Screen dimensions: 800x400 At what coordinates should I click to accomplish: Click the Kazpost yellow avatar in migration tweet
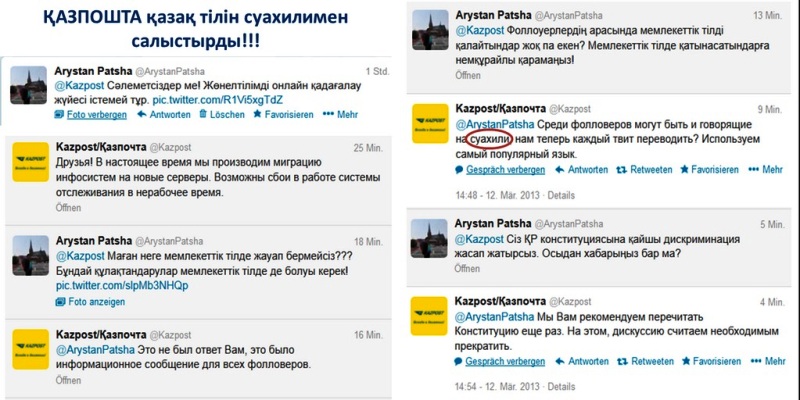[30, 162]
